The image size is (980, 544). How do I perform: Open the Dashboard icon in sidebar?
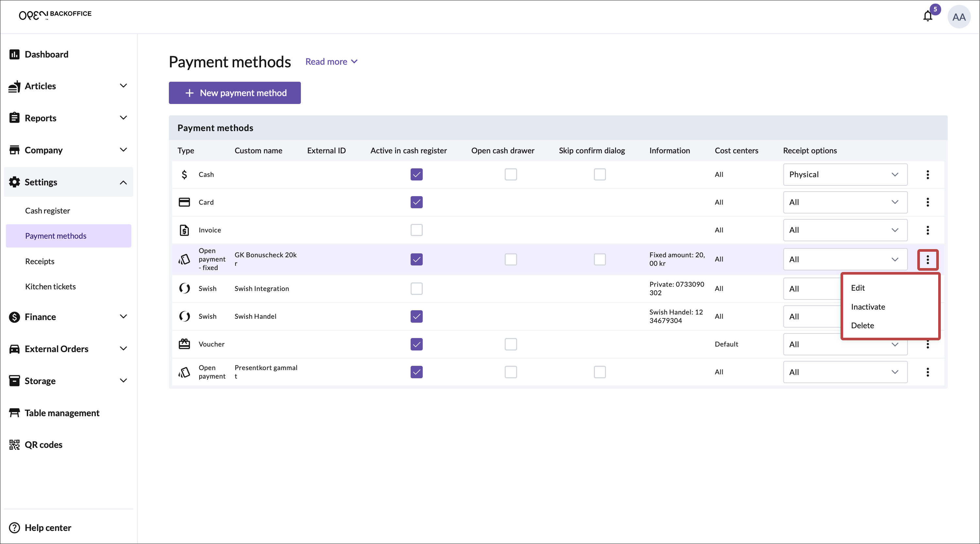tap(14, 55)
